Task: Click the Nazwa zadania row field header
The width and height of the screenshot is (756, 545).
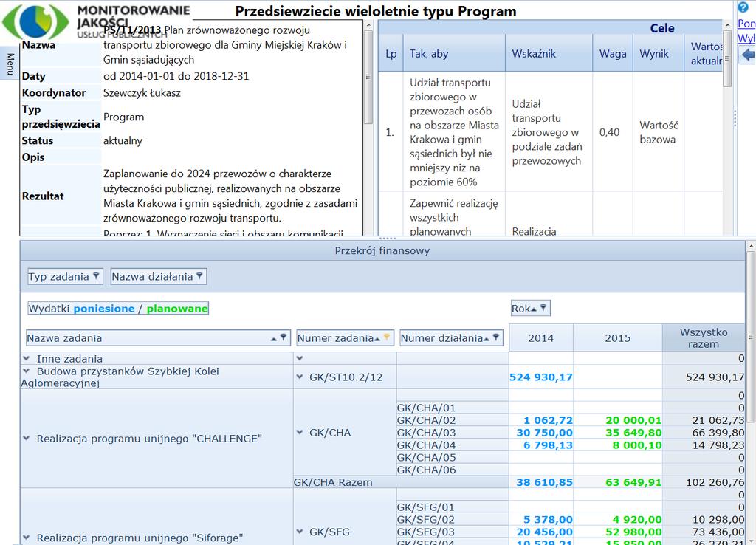Action: (158, 338)
